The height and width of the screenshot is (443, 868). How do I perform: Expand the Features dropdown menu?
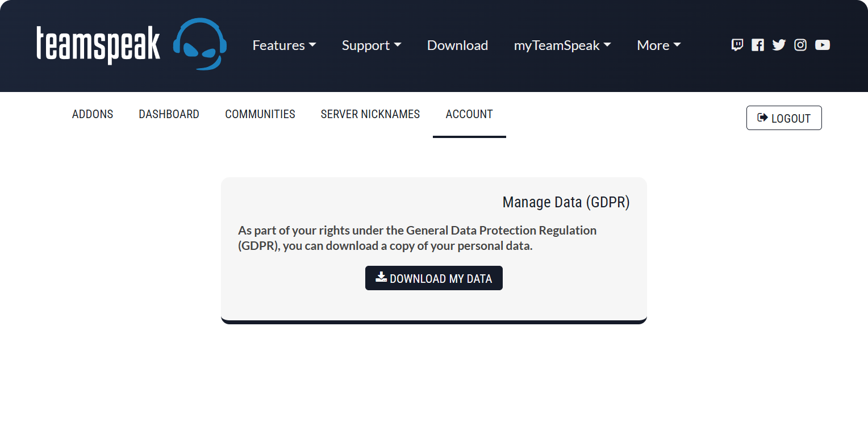[x=284, y=45]
